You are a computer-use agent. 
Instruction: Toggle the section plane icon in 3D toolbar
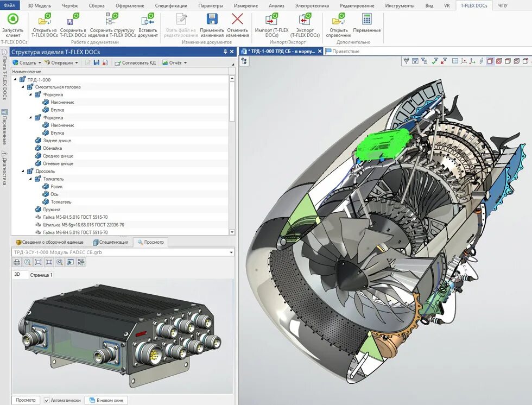pos(481,61)
